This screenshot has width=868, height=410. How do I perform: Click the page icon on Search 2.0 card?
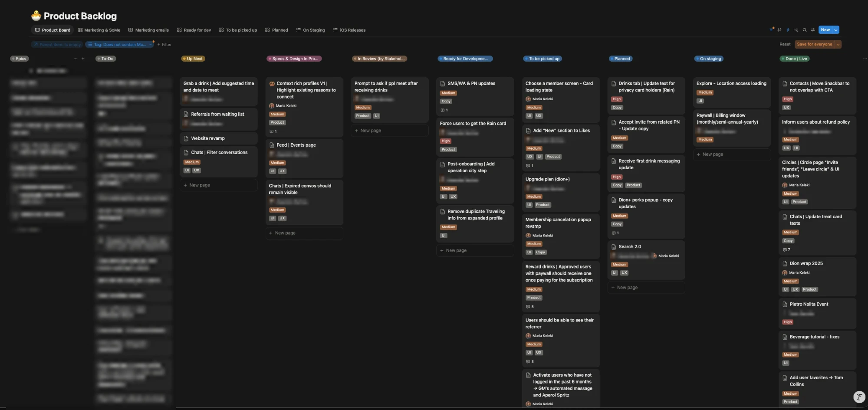pyautogui.click(x=614, y=247)
